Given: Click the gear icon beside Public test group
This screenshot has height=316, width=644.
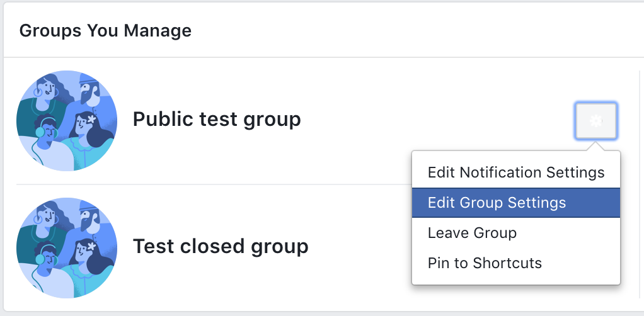Looking at the screenshot, I should point(595,120).
